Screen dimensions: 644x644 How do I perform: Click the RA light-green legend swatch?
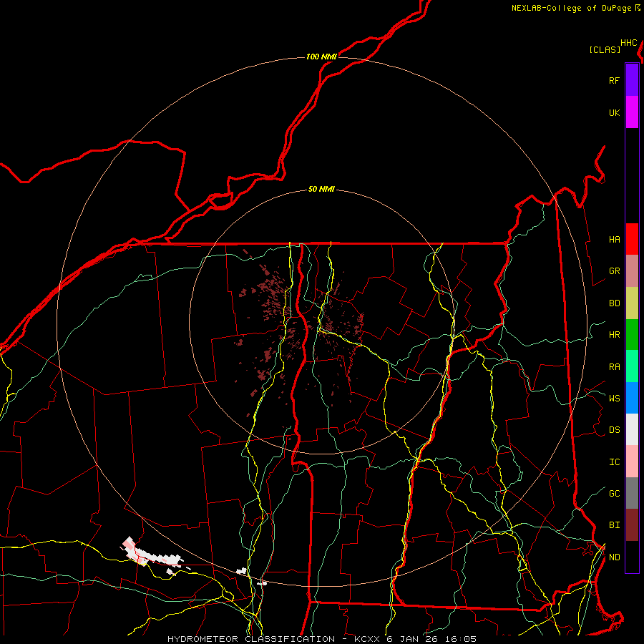pos(632,366)
